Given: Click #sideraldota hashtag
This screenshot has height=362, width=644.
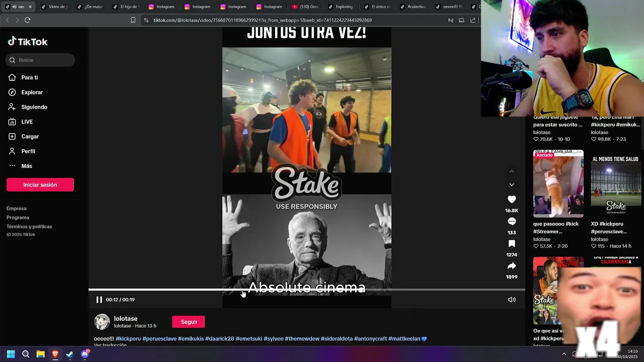Looking at the screenshot, I should point(337,339).
